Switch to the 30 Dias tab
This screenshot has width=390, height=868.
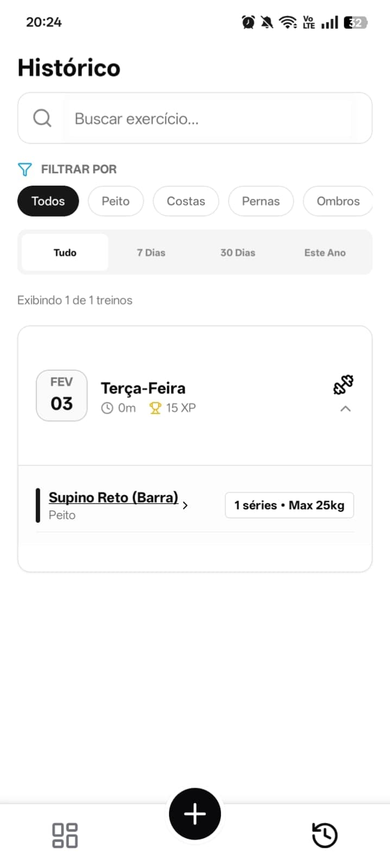tap(238, 252)
